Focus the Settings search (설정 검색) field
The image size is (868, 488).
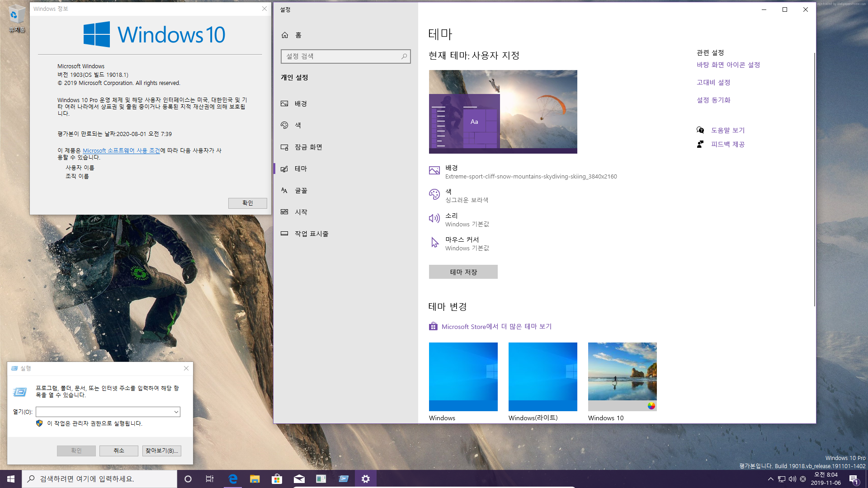pos(345,56)
